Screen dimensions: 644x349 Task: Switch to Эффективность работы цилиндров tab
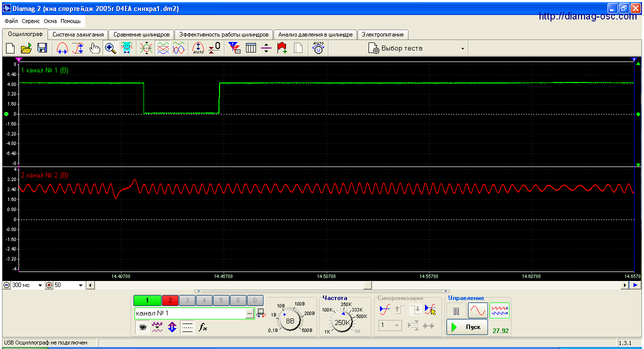click(x=224, y=34)
